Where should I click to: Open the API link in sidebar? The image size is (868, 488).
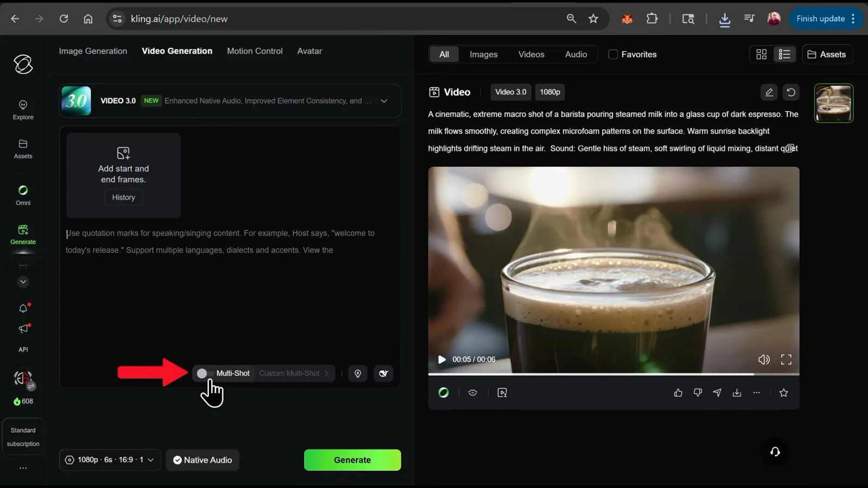pos(23,350)
